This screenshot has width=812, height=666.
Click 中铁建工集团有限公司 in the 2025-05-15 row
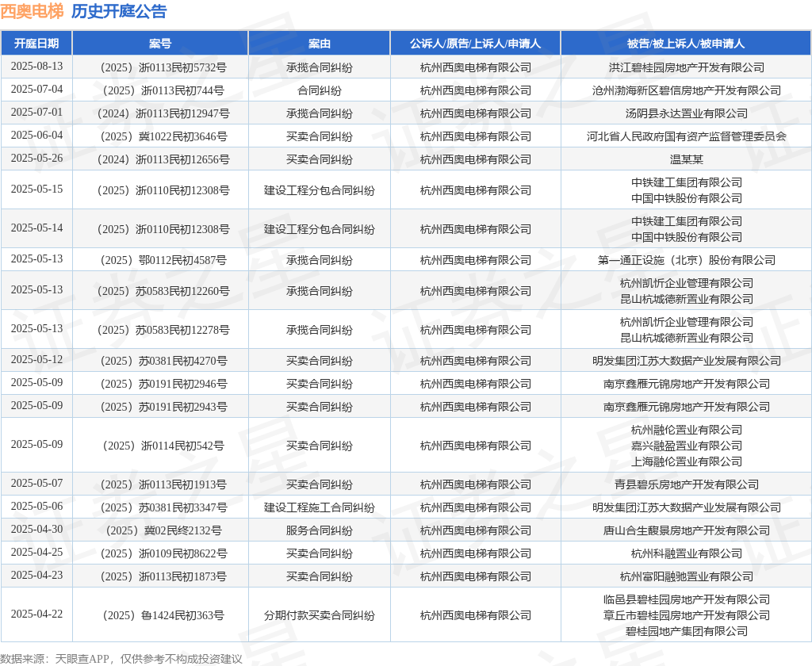(686, 182)
